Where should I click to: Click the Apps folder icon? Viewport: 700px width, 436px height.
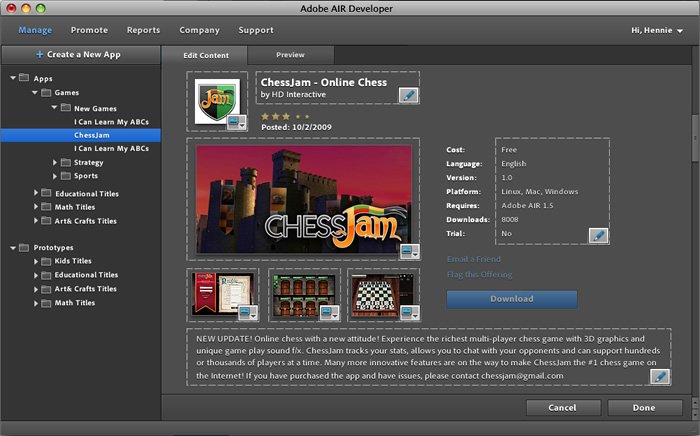point(24,78)
